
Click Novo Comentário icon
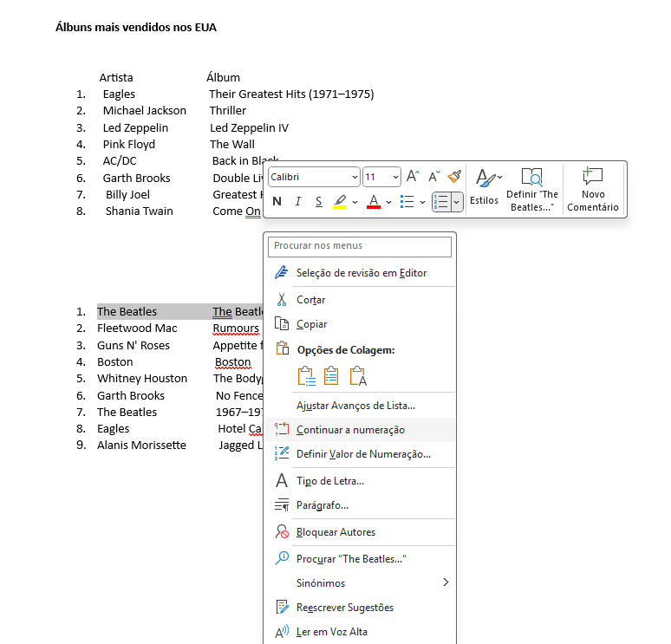593,177
